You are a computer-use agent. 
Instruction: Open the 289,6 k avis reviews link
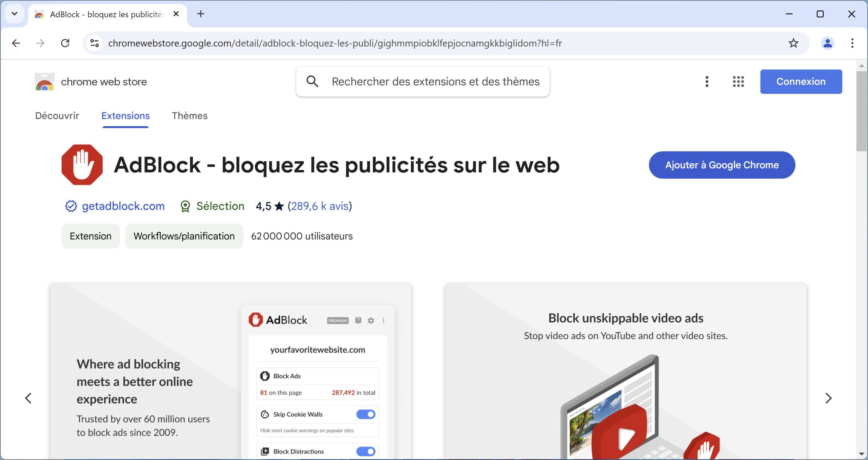(320, 206)
